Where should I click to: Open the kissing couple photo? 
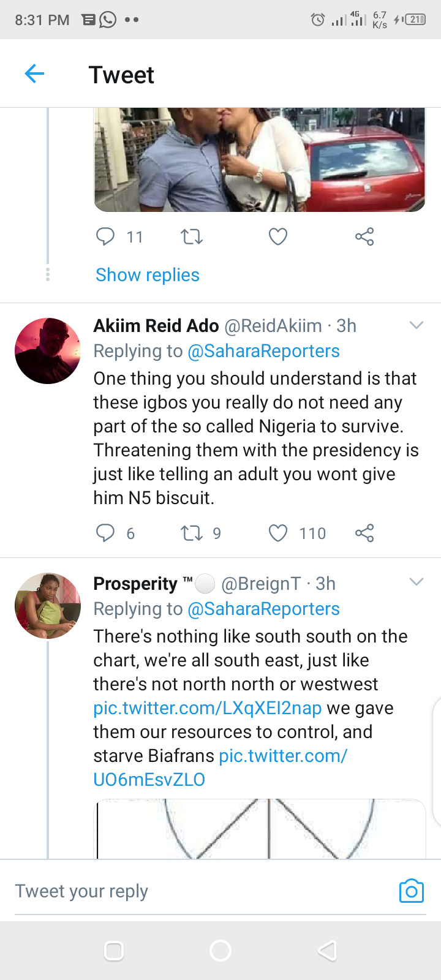tap(259, 159)
